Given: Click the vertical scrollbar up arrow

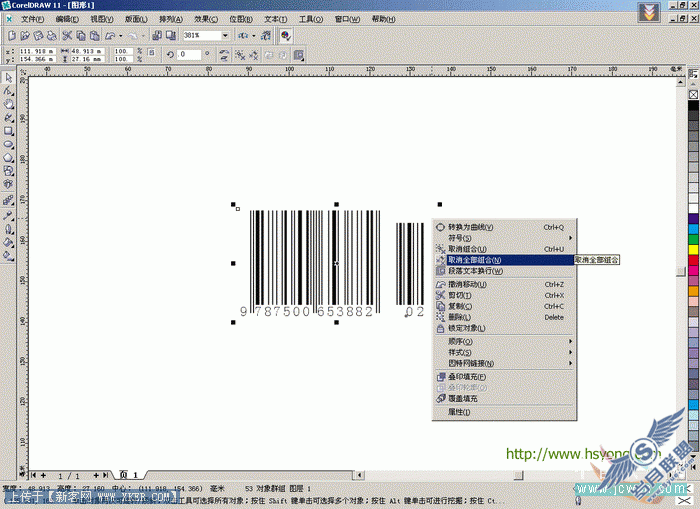Looking at the screenshot, I should 680,82.
